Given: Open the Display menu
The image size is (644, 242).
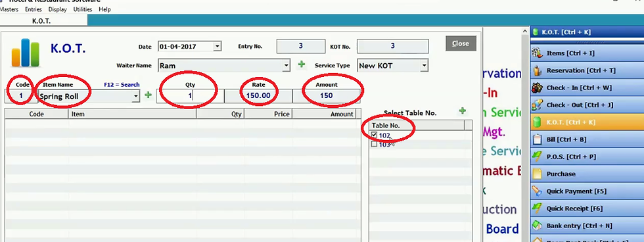Looking at the screenshot, I should pyautogui.click(x=58, y=9).
